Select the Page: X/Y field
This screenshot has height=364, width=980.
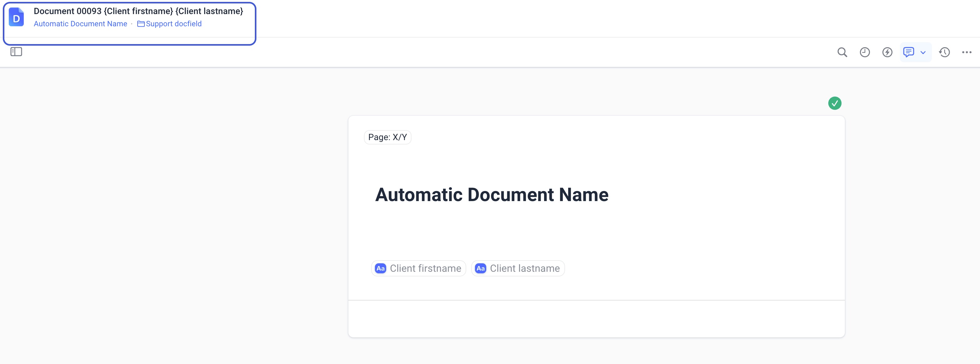point(387,137)
